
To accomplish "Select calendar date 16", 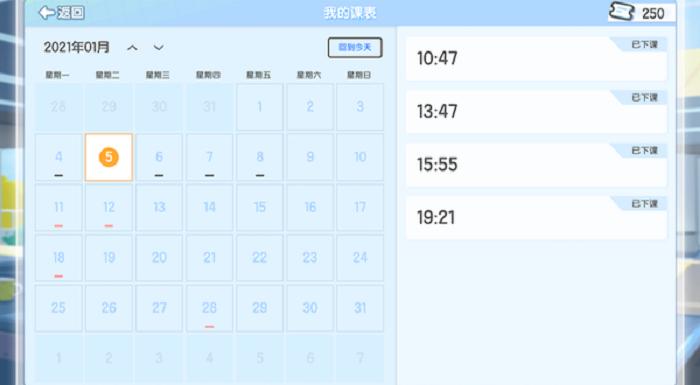I will [x=310, y=208].
